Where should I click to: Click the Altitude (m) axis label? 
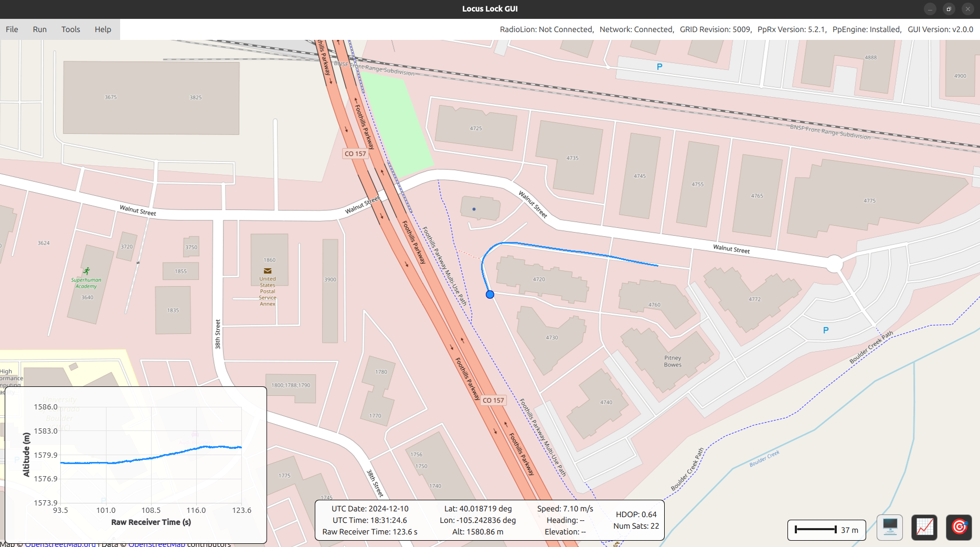coord(26,455)
